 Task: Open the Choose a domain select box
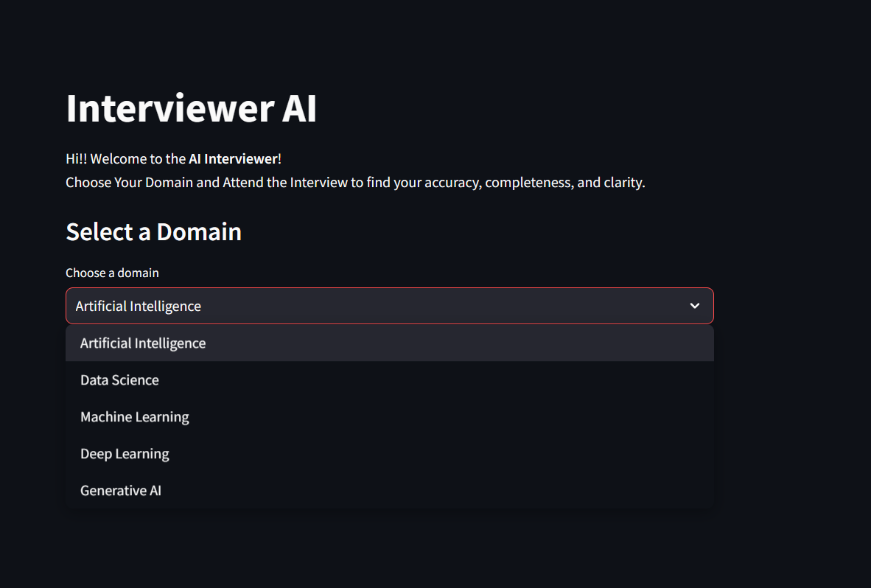389,306
